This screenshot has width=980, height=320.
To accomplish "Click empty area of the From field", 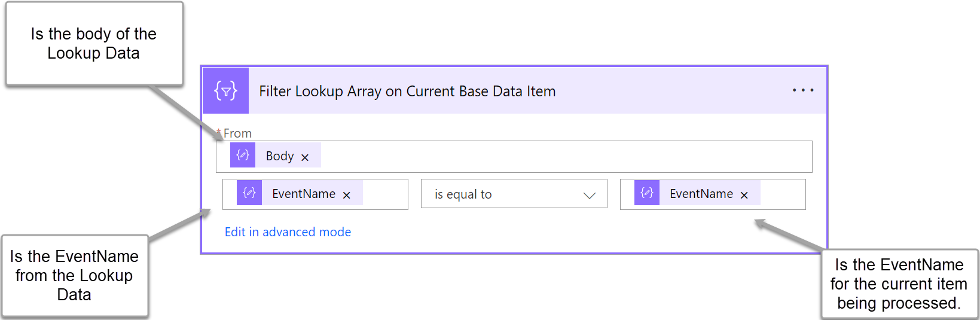I will 562,157.
